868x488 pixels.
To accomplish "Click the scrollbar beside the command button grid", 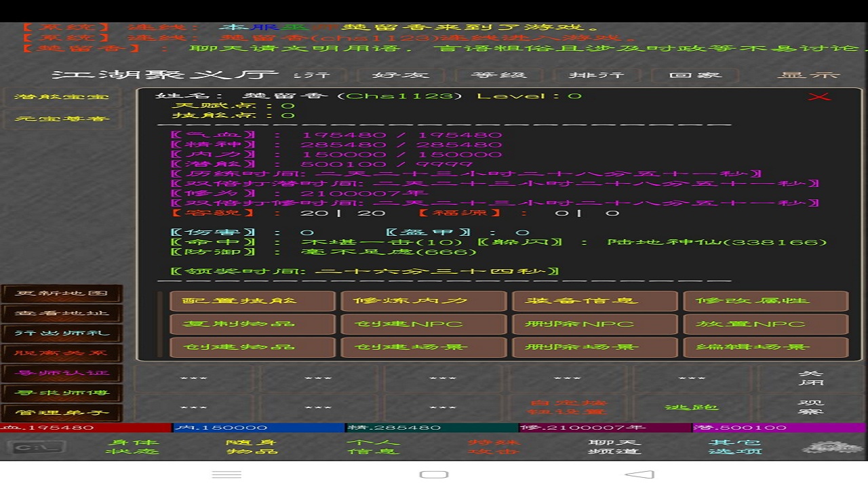I will coord(161,324).
